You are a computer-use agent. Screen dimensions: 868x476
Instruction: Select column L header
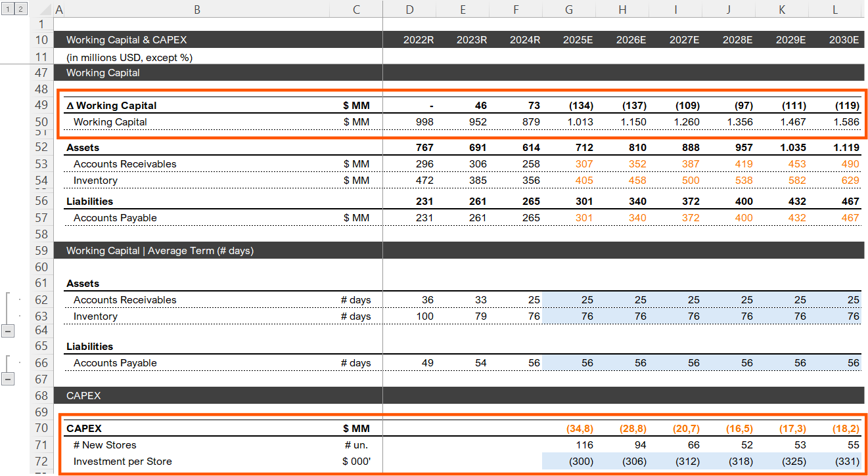click(834, 10)
